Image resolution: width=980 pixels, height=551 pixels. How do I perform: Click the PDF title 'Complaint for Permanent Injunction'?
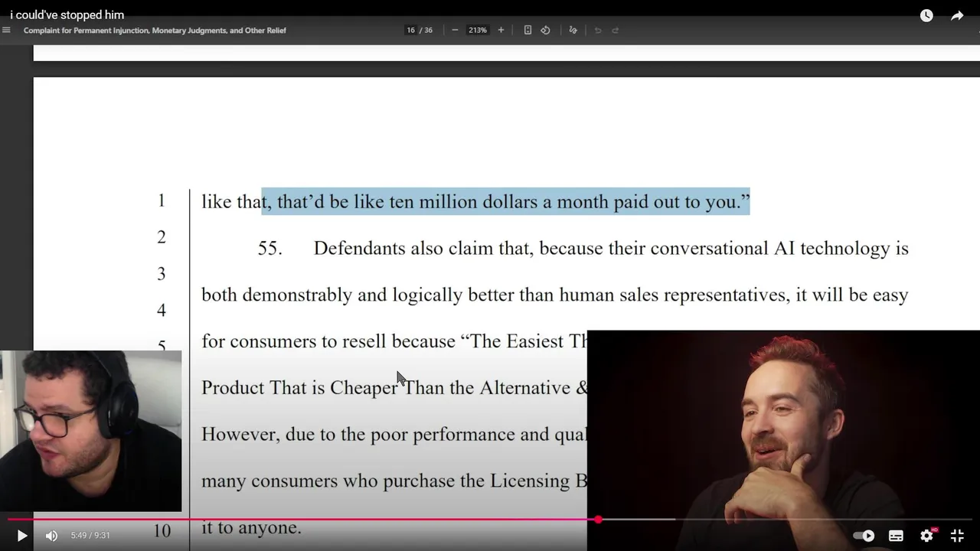pyautogui.click(x=93, y=30)
